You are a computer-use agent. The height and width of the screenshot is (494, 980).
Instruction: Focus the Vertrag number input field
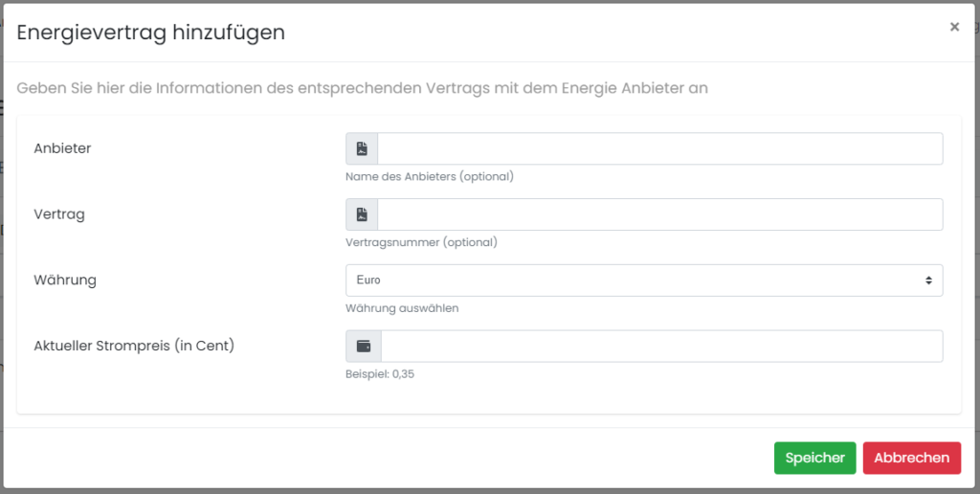660,214
